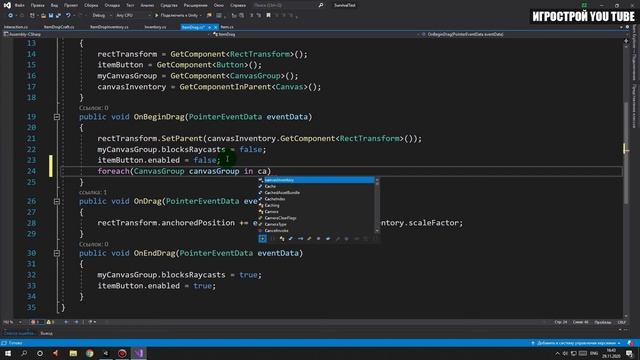Click the Add to Source Control status button
Viewport: 640px width, 360px height.
point(576,343)
